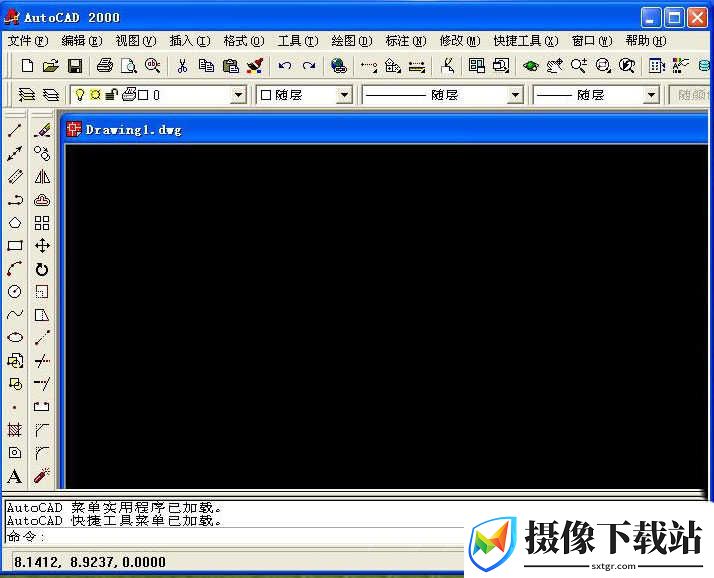The height and width of the screenshot is (578, 714).
Task: Select the Move tool with four arrows
Action: (42, 246)
